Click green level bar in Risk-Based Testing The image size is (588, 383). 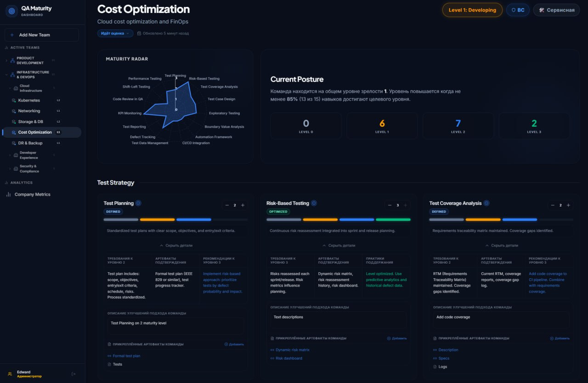[x=393, y=220]
